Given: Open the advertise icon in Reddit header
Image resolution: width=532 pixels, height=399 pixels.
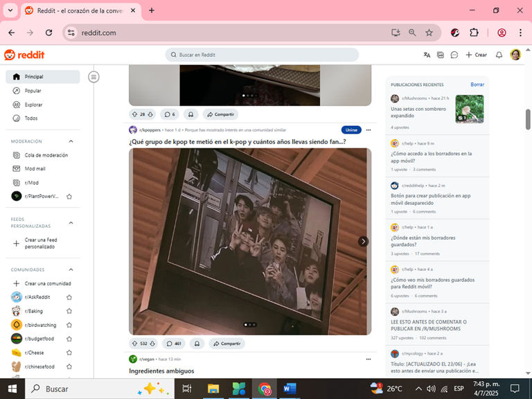Looking at the screenshot, I should tap(441, 55).
